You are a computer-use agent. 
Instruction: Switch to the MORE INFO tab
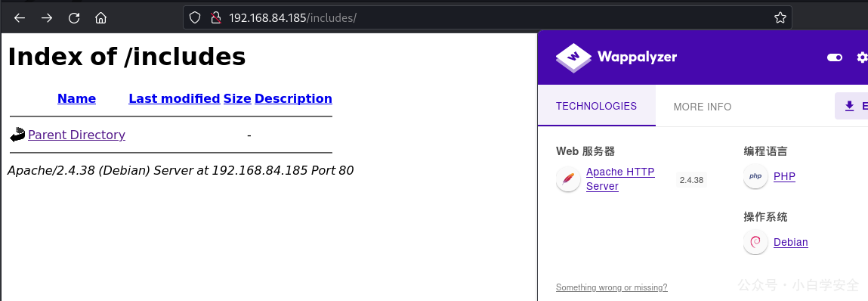(702, 107)
